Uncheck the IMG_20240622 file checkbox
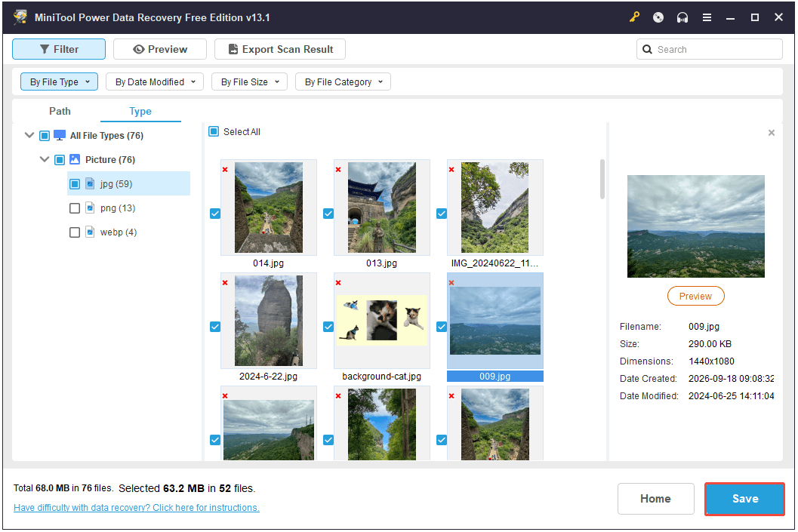 coord(442,214)
